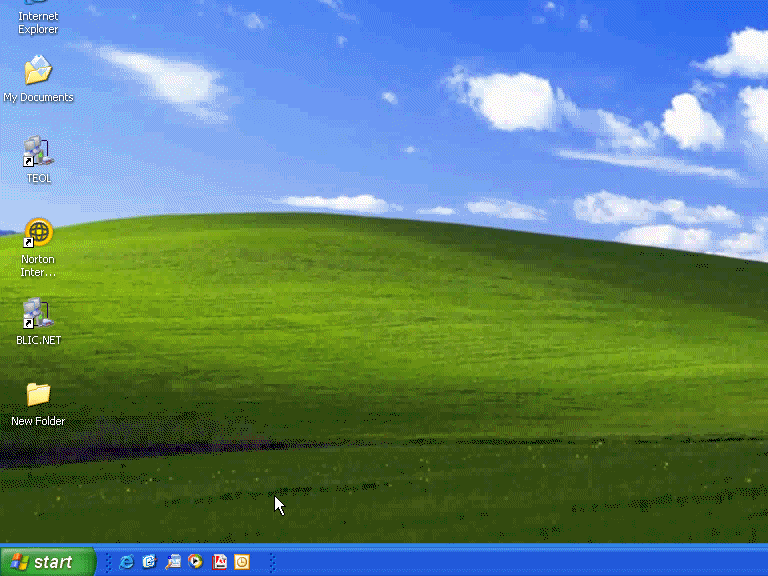Click the 'My Documents' text label
The image size is (768, 576).
coord(38,98)
